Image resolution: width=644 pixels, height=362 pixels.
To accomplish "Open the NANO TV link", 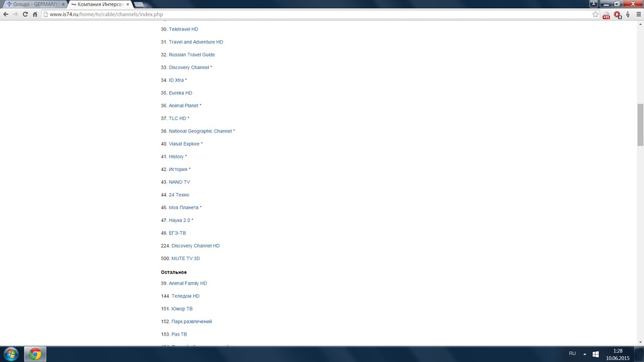I will 179,182.
